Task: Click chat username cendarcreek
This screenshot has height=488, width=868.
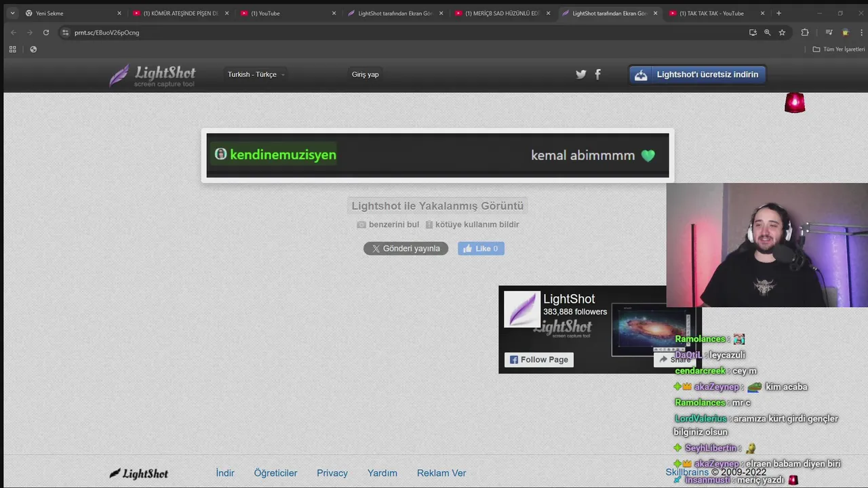Action: [700, 371]
